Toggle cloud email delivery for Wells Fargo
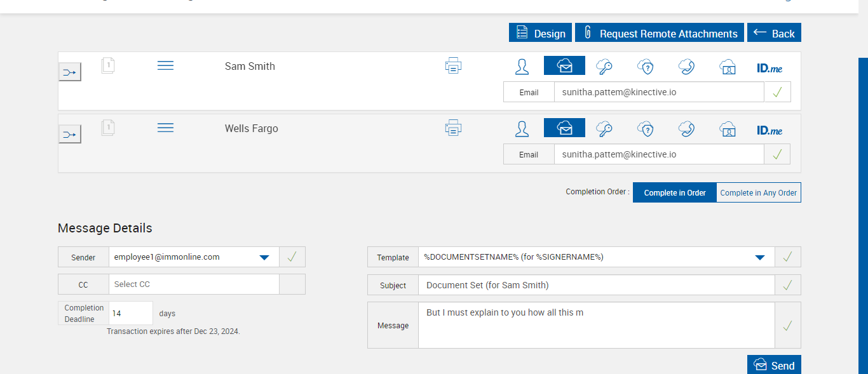Screen dimensions: 868x374 pyautogui.click(x=564, y=128)
